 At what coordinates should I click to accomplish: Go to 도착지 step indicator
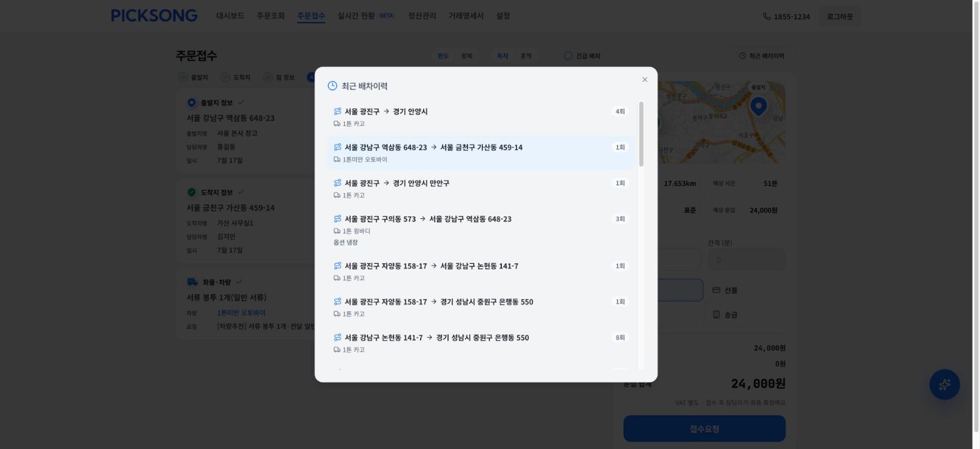pyautogui.click(x=236, y=77)
